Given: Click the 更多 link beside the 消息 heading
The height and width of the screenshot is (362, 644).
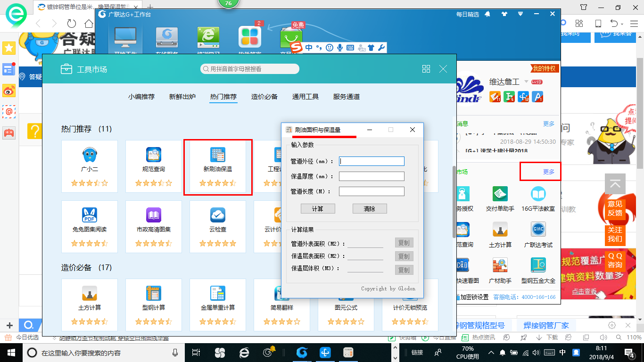Looking at the screenshot, I should pos(549,124).
